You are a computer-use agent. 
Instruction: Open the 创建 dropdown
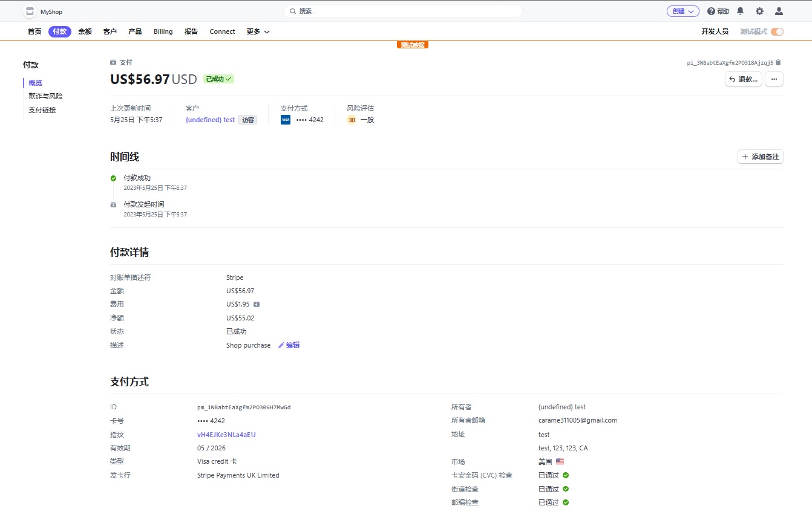683,11
